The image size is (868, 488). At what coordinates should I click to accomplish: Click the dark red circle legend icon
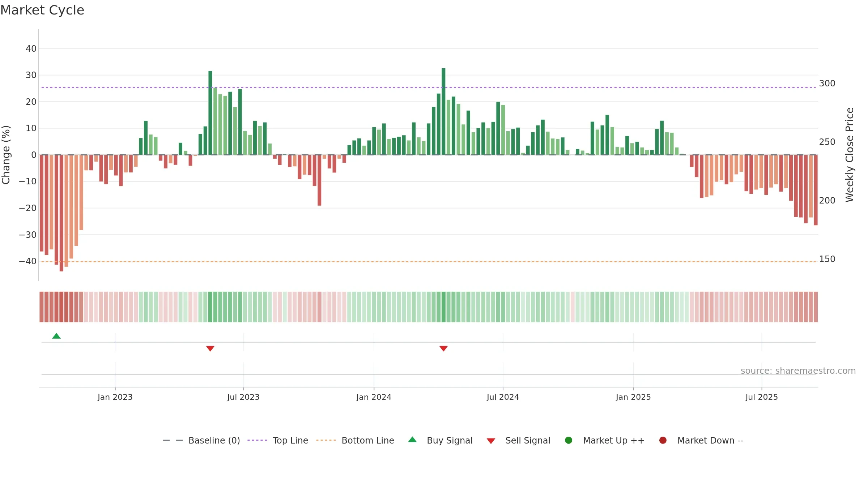pyautogui.click(x=663, y=440)
